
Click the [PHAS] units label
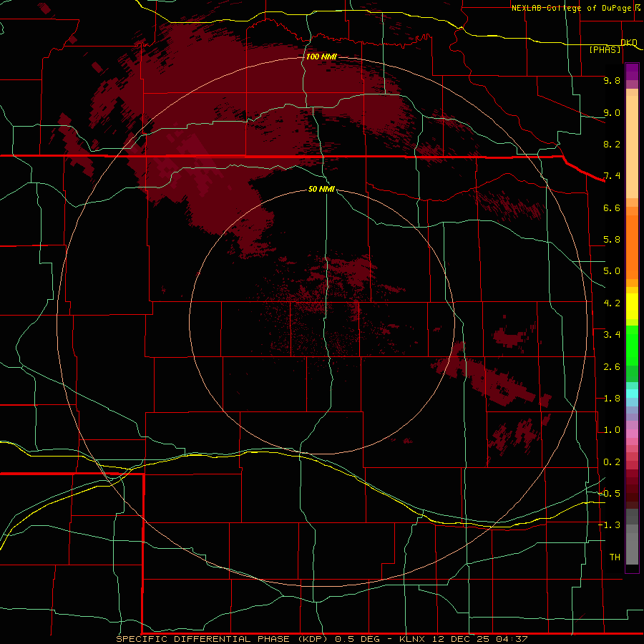pos(605,49)
